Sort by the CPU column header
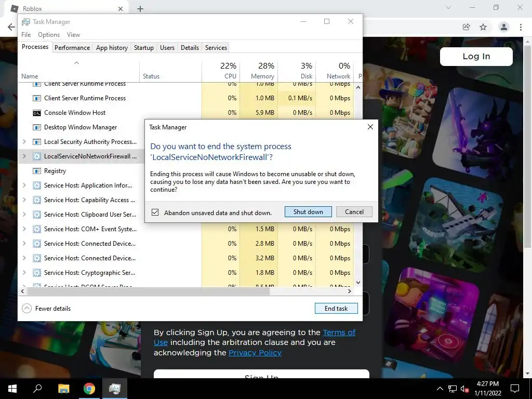 [221, 71]
